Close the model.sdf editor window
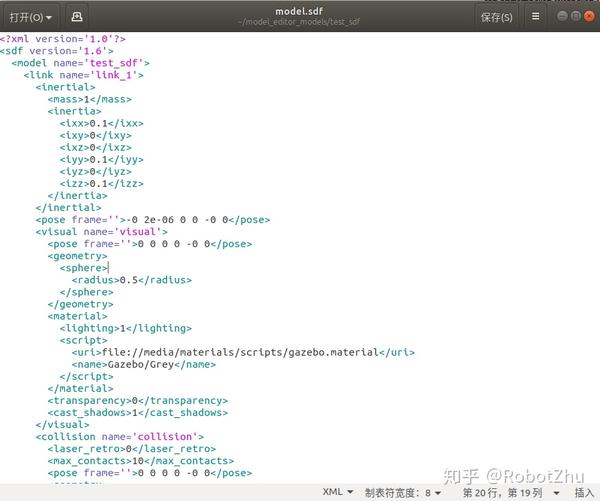 [589, 16]
